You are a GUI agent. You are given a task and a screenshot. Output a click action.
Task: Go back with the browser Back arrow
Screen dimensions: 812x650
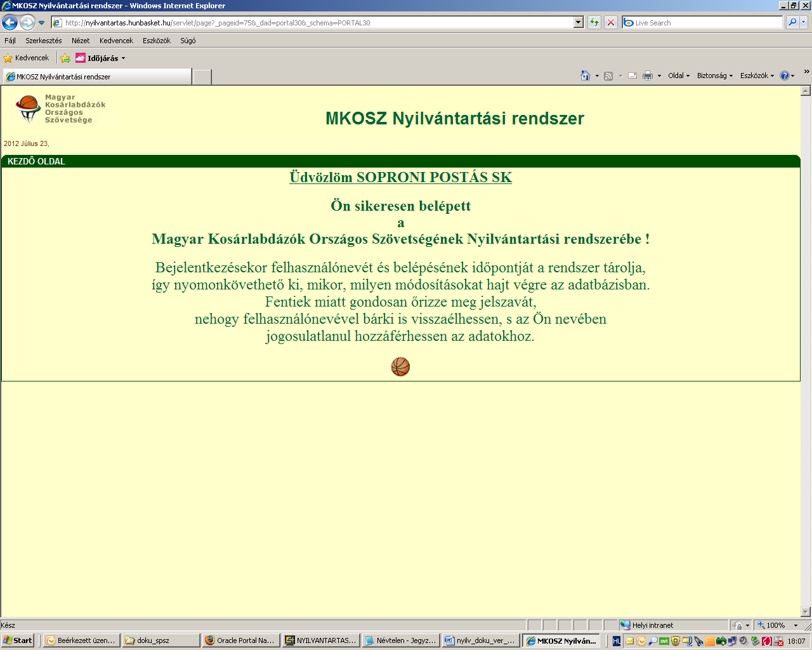10,23
